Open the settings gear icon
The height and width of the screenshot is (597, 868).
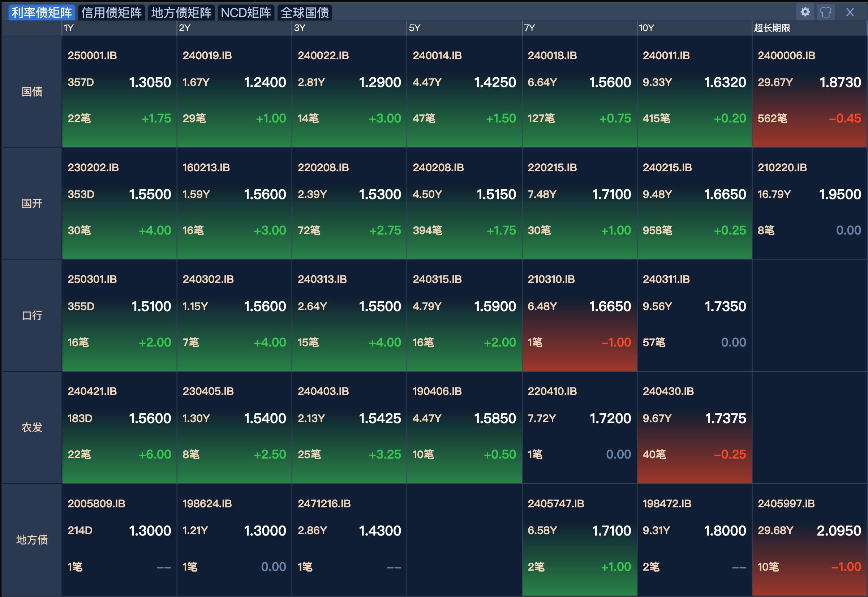pyautogui.click(x=805, y=12)
